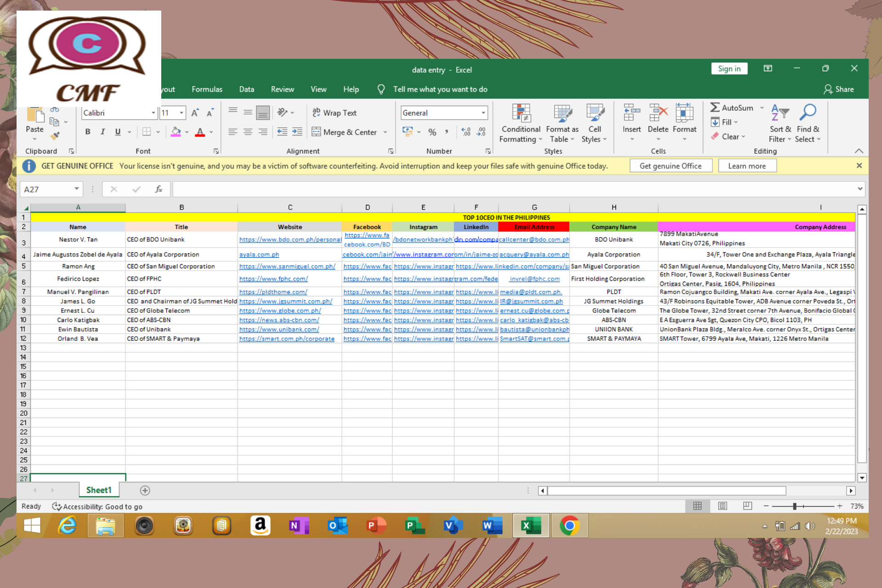Click the zoom slider handle
Image resolution: width=882 pixels, height=588 pixels.
tap(795, 506)
